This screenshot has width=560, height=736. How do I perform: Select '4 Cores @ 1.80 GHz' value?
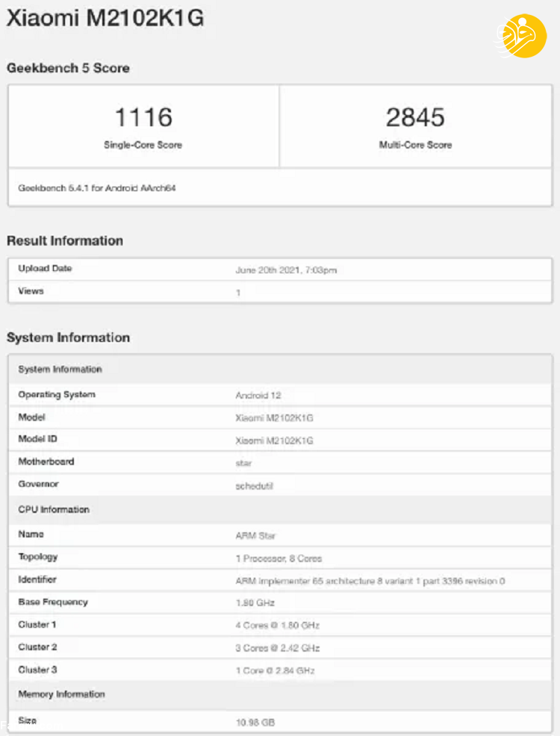278,626
